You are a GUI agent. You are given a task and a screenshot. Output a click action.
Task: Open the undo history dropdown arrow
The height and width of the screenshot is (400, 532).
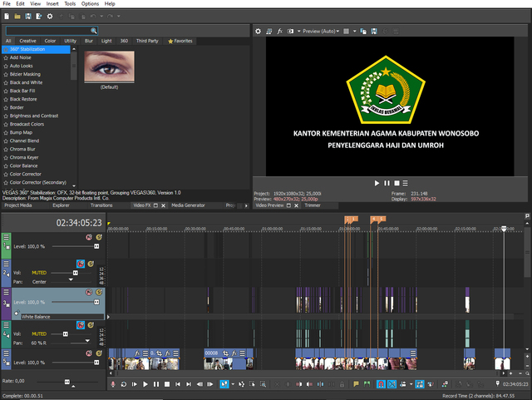coord(101,16)
